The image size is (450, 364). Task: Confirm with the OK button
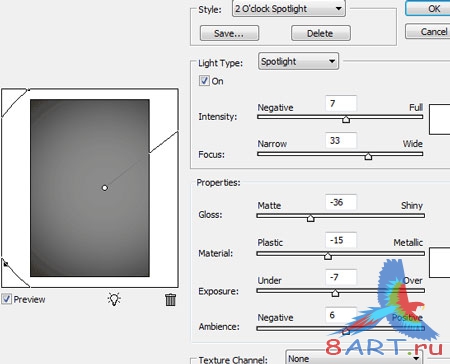tap(429, 8)
